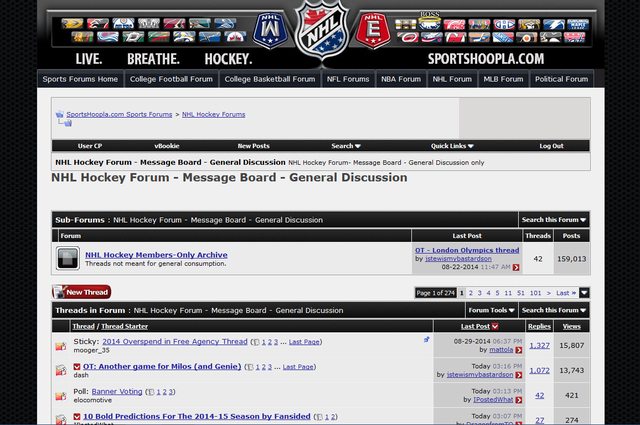Click the Detroit Red Wings team logo
Viewport: 640px width, 425px height.
point(454,24)
